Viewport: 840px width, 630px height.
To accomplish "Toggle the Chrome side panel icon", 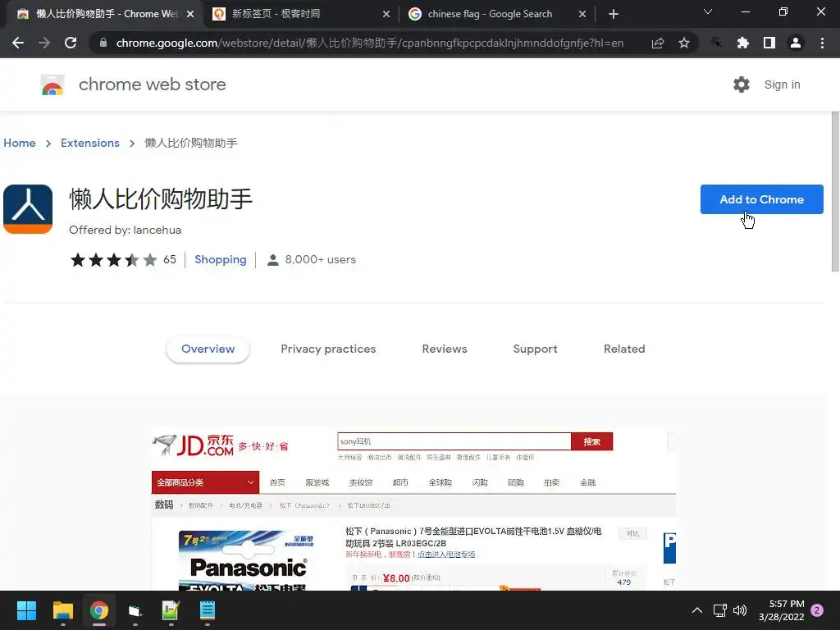I will 769,43.
